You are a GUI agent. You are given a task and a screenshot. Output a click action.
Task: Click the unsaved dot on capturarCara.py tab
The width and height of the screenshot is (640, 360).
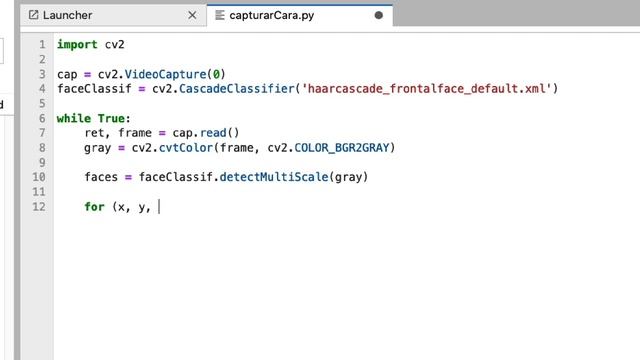[x=378, y=16]
